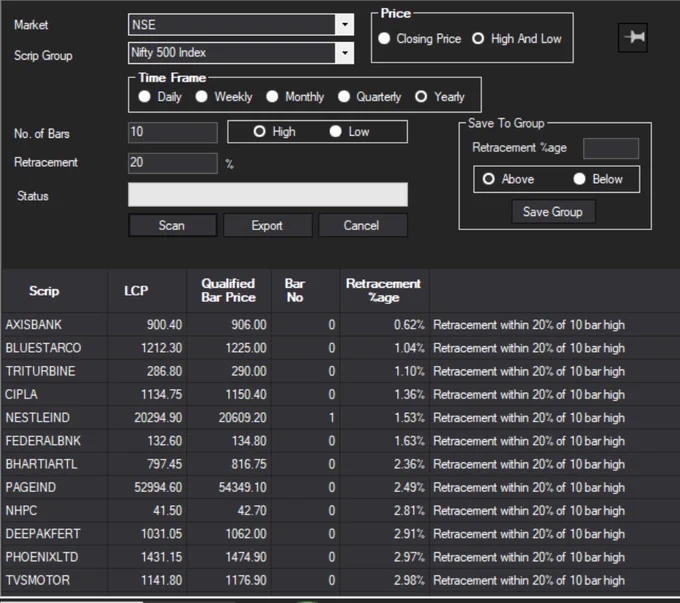
Task: Select the TVSMOTOR scrip
Action: [x=37, y=580]
